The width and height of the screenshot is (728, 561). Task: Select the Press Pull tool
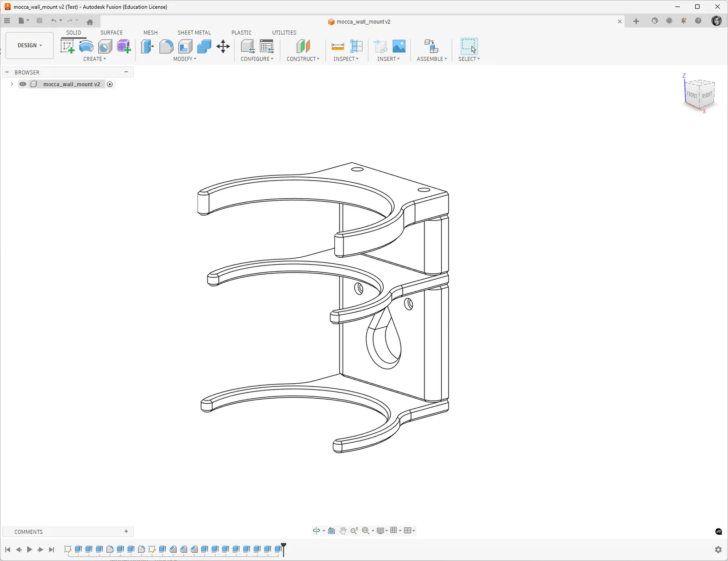tap(147, 46)
